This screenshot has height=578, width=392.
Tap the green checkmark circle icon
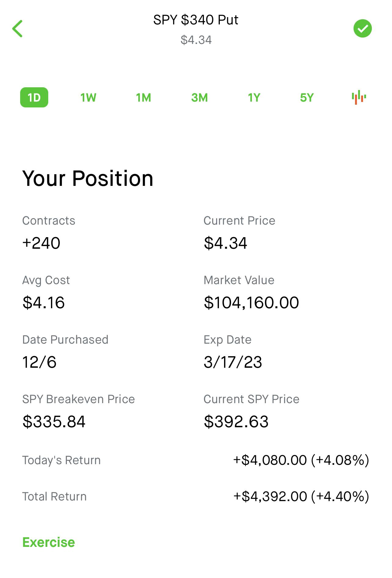tap(362, 29)
